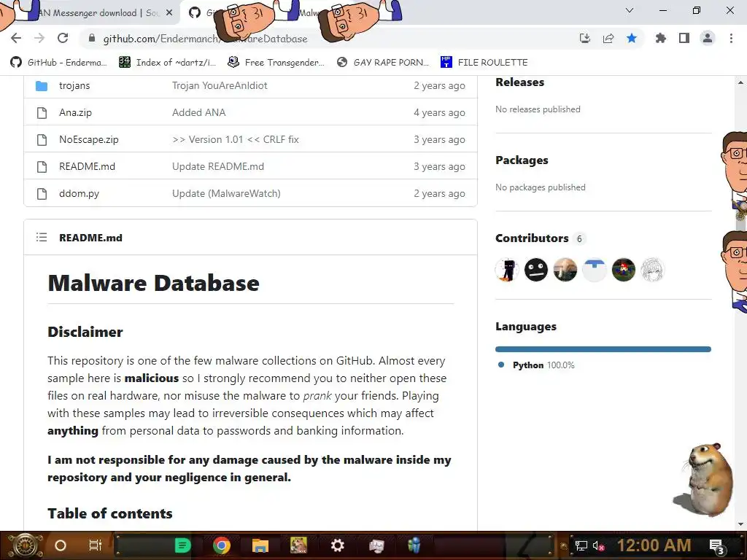This screenshot has width=747, height=560.
Task: Click the blue Python language bar
Action: pos(603,349)
